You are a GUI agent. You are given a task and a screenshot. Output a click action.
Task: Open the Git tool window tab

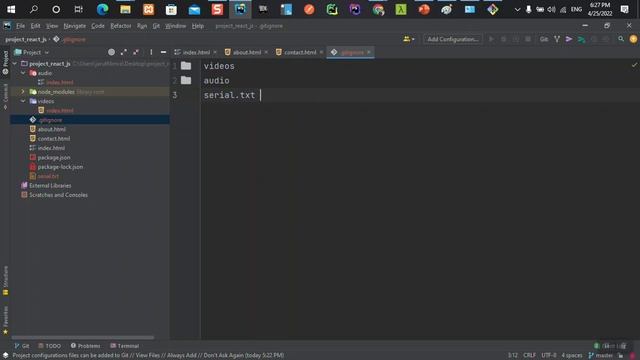(22, 346)
